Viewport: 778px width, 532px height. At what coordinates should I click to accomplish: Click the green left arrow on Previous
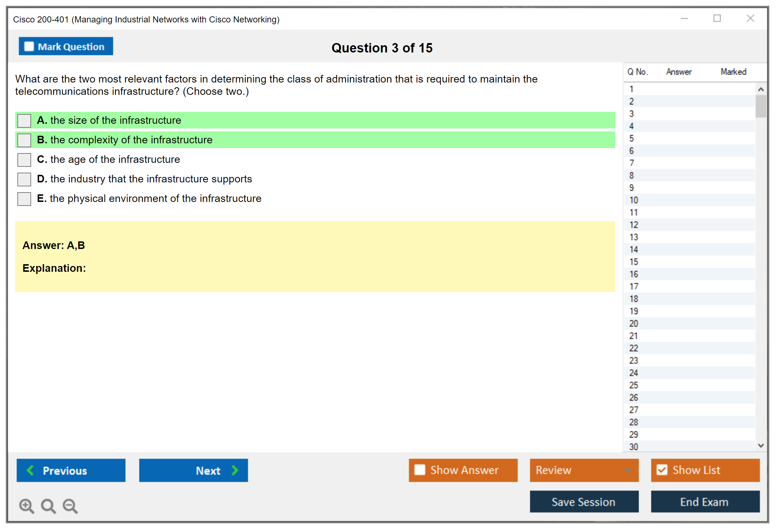tap(30, 470)
